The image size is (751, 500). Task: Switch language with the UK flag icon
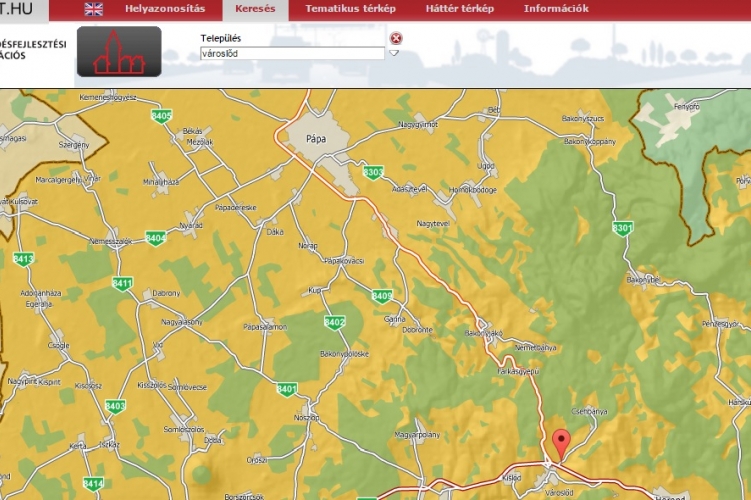pos(93,9)
